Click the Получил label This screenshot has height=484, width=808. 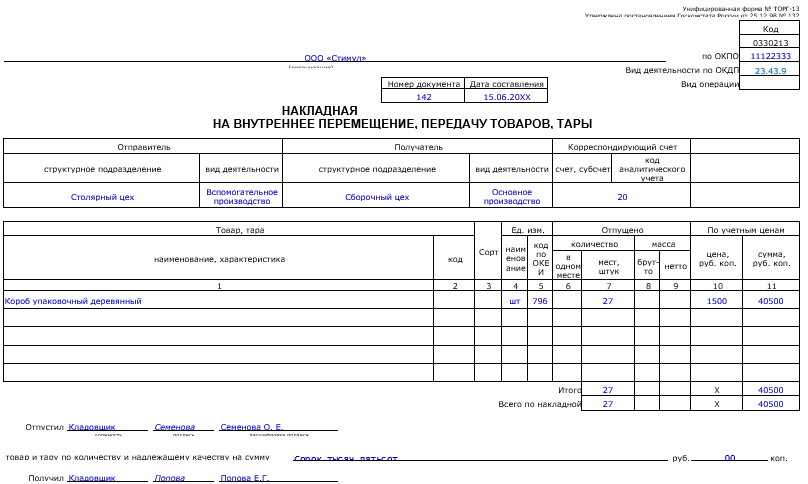[x=46, y=478]
